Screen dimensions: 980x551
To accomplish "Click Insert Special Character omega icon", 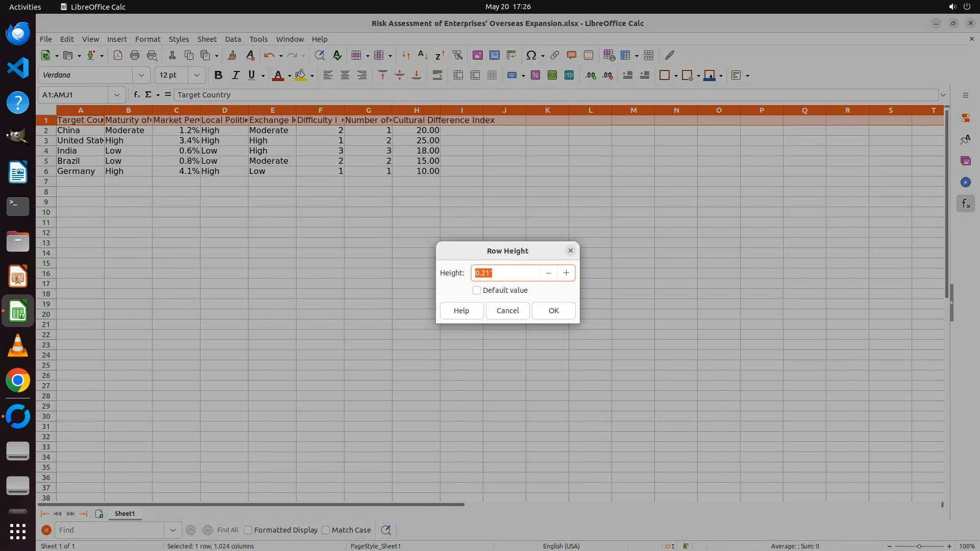I will (x=531, y=55).
